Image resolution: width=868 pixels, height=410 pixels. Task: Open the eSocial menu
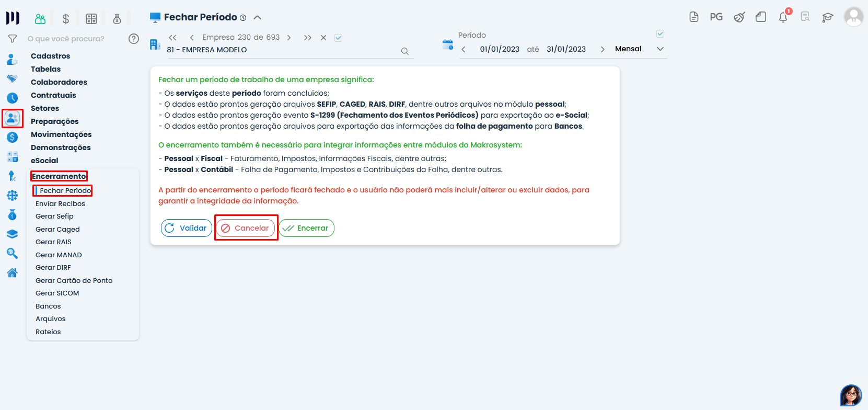[44, 161]
